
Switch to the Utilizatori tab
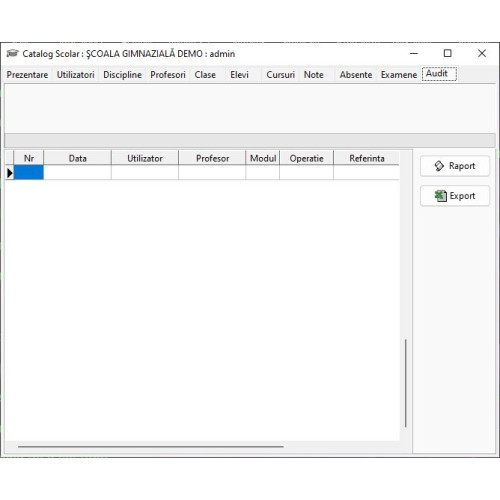[x=76, y=75]
